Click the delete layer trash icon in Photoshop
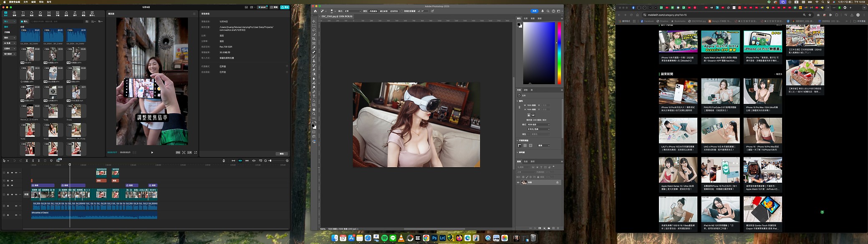Viewport: 868px width, 244px height. [558, 228]
